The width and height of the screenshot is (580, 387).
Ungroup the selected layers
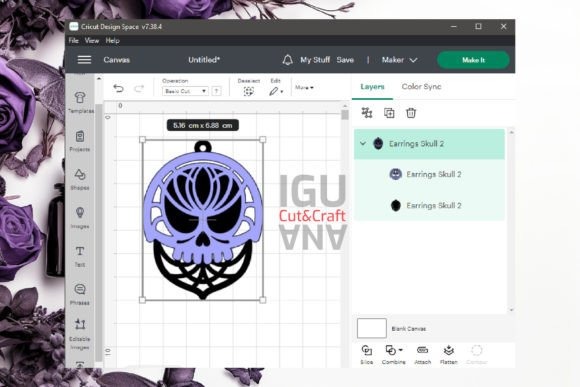(x=367, y=113)
